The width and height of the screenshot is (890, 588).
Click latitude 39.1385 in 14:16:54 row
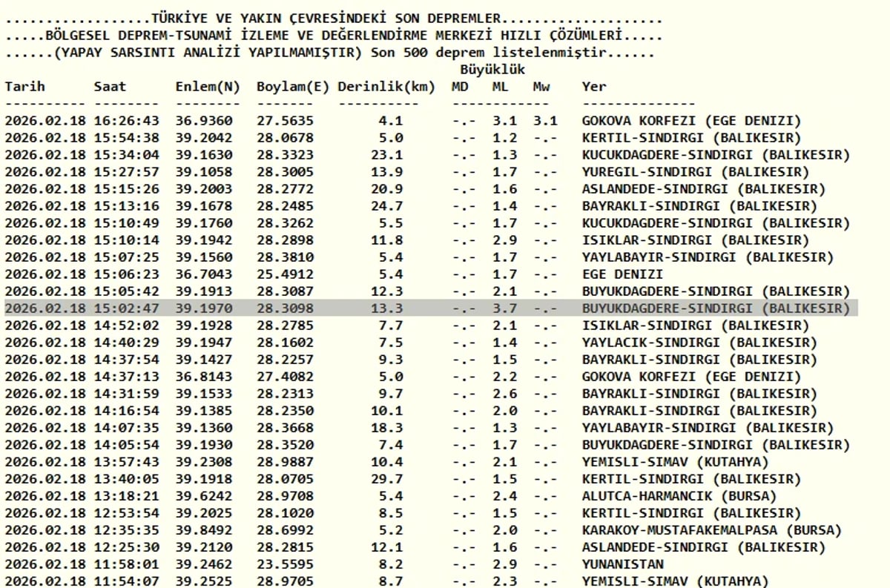204,411
